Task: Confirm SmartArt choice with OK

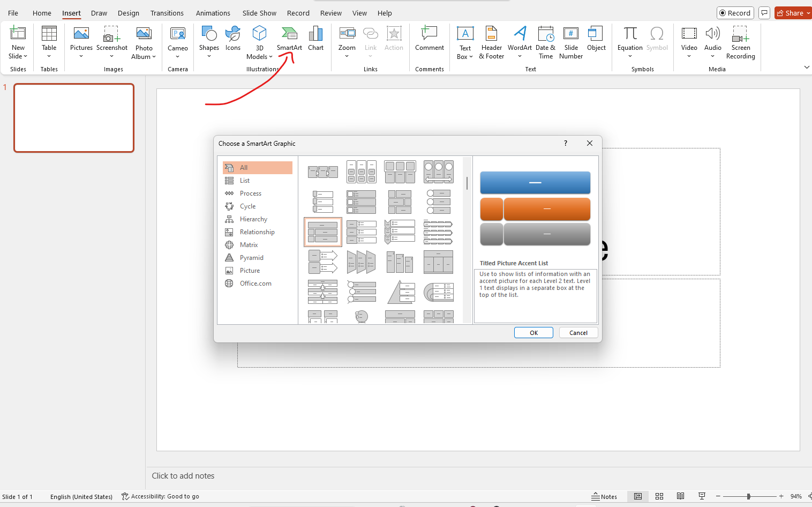Action: click(533, 332)
